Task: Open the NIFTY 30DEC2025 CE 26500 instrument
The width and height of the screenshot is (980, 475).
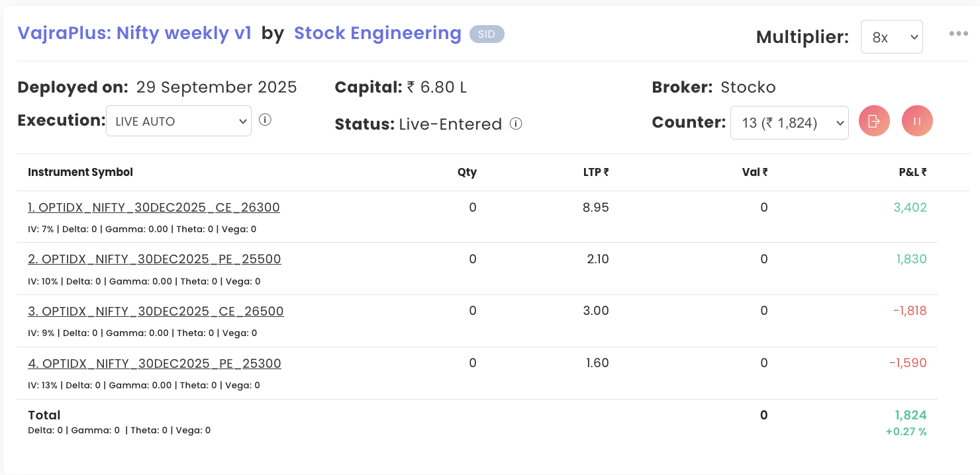Action: click(156, 312)
